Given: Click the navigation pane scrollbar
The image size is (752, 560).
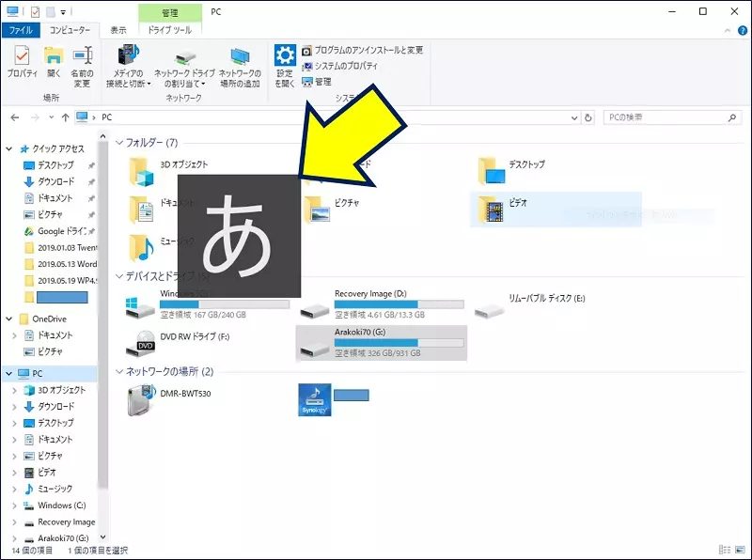Looking at the screenshot, I should pyautogui.click(x=102, y=317).
